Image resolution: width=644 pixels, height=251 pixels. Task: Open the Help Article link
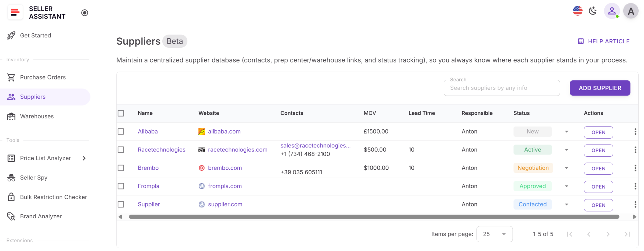tap(604, 41)
